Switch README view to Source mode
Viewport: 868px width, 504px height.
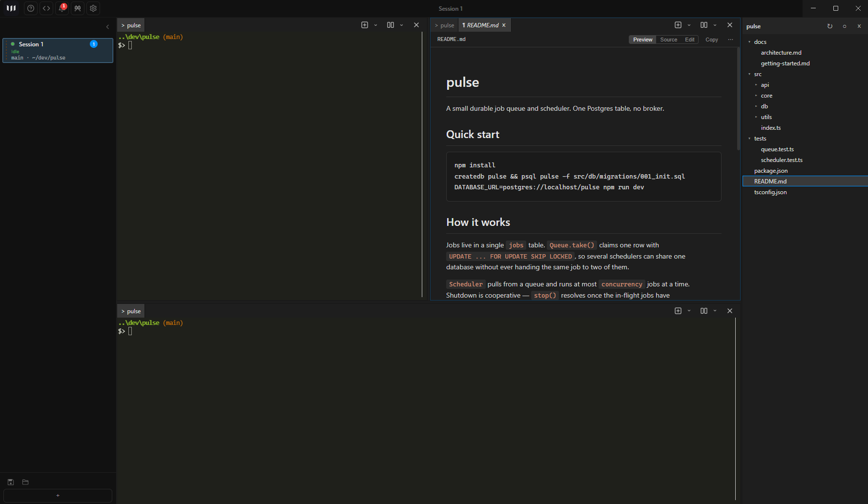668,40
